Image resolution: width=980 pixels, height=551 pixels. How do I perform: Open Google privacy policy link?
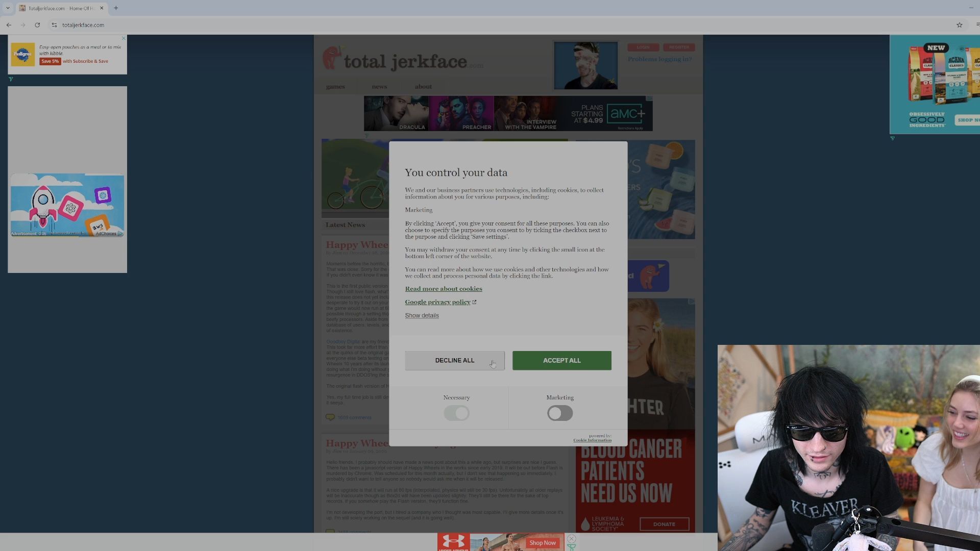pos(438,302)
